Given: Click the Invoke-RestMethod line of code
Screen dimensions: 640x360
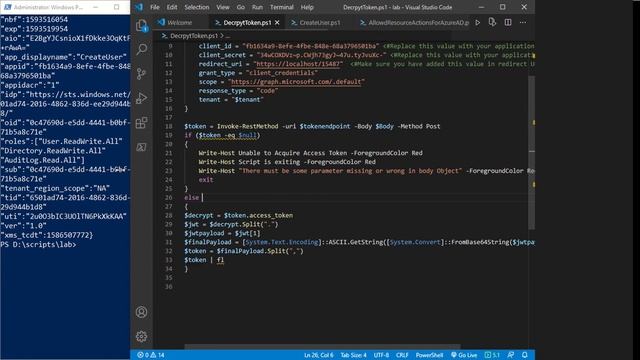Looking at the screenshot, I should tap(312, 127).
